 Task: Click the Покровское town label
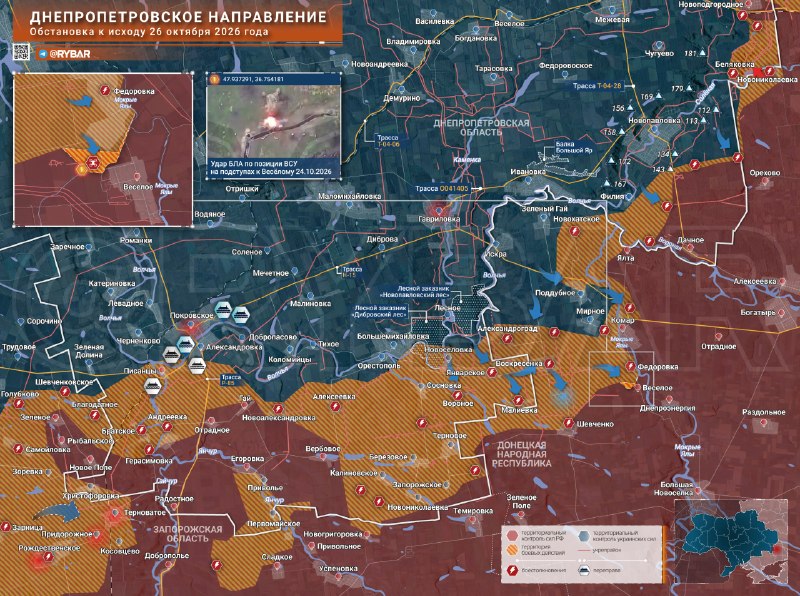tap(192, 316)
